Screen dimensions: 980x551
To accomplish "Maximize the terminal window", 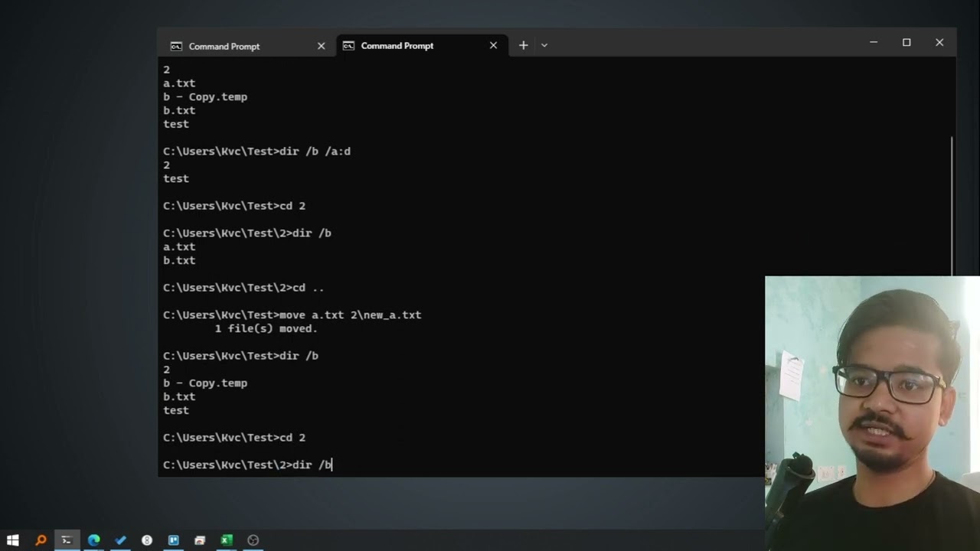I will tap(906, 43).
